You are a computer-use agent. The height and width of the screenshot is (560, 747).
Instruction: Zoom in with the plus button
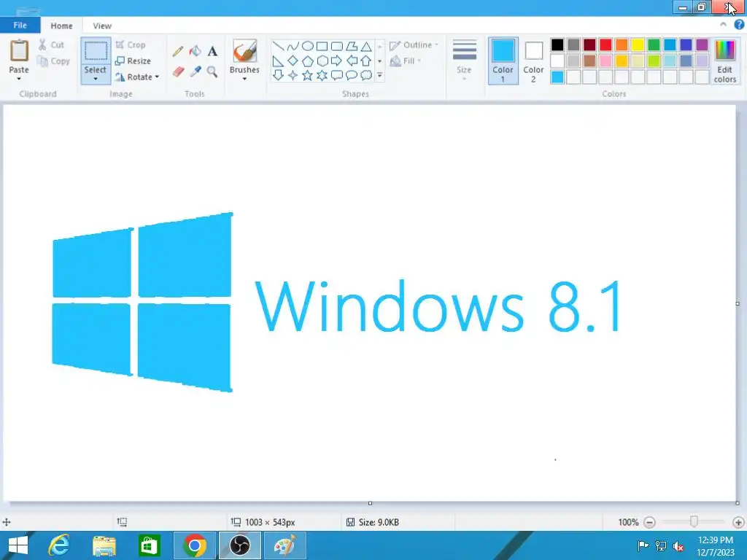tap(738, 522)
